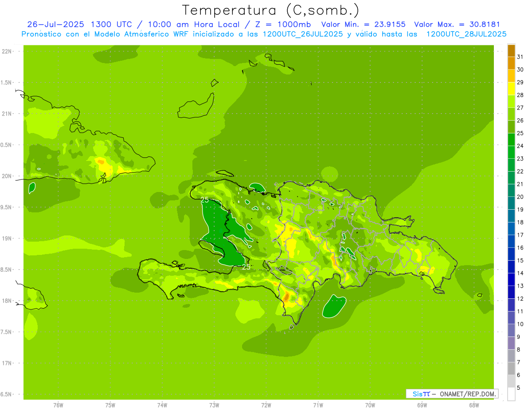This screenshot has height=411, width=532.
Task: Click the green color bar segment between 24 and 25
Action: [x=511, y=140]
